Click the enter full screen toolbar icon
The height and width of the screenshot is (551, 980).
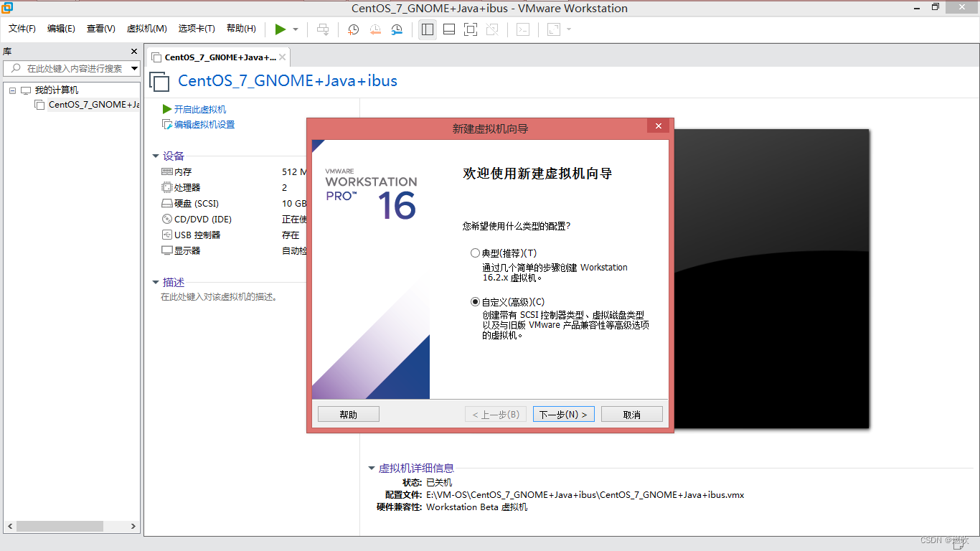(x=470, y=29)
